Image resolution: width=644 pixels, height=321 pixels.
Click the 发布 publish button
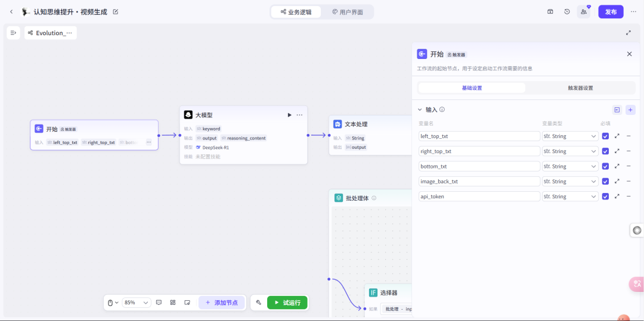611,12
